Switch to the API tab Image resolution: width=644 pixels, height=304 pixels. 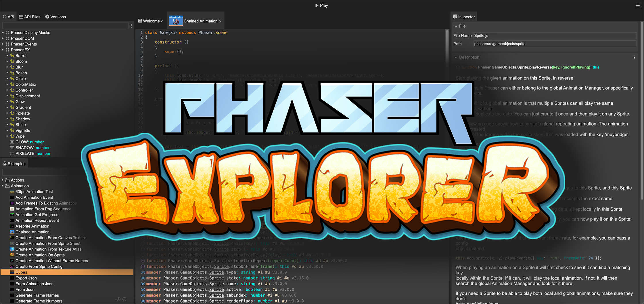(8, 17)
